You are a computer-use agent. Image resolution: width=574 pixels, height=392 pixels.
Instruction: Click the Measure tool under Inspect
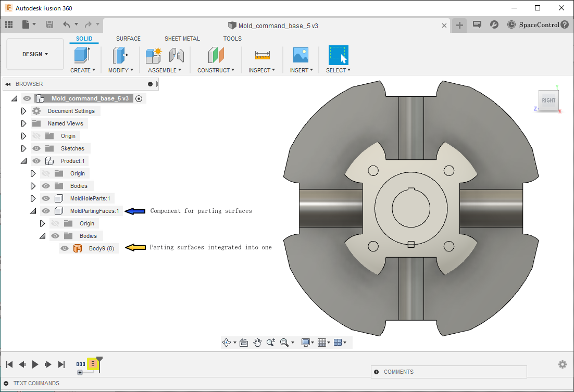pyautogui.click(x=262, y=55)
